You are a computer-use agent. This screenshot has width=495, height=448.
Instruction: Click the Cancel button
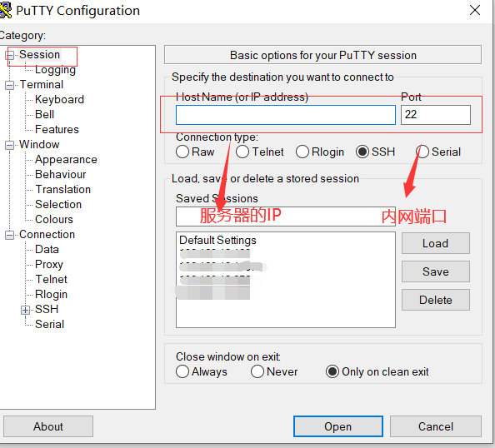(436, 426)
